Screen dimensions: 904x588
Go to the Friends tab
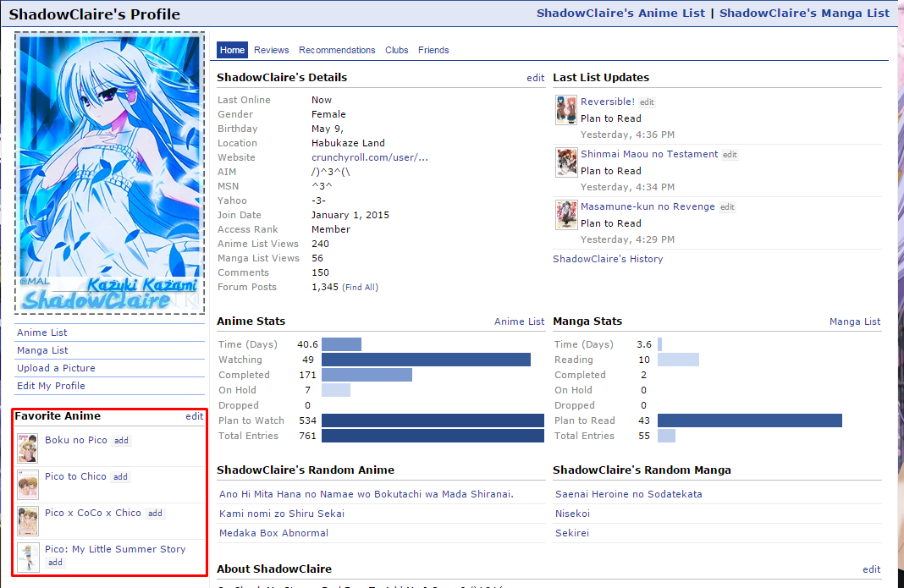tap(433, 50)
